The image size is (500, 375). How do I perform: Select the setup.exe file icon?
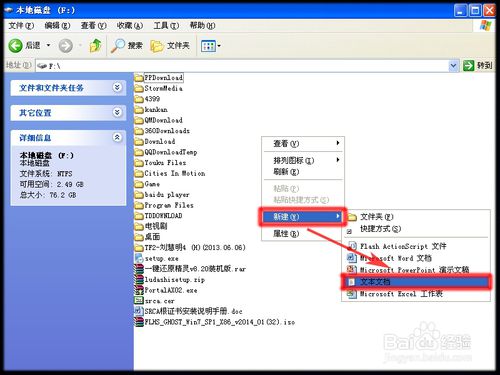[x=139, y=258]
